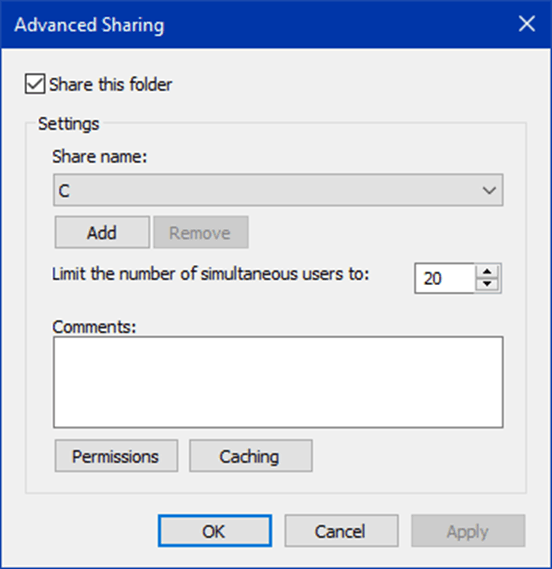Image resolution: width=552 pixels, height=569 pixels.
Task: Increase simultaneous users with the up arrow
Action: [x=487, y=271]
